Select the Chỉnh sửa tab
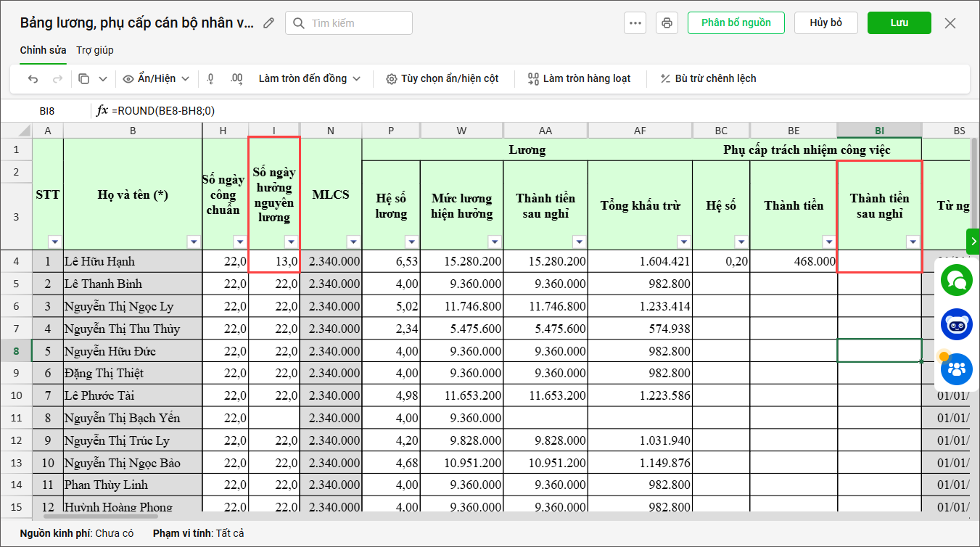 click(x=43, y=50)
